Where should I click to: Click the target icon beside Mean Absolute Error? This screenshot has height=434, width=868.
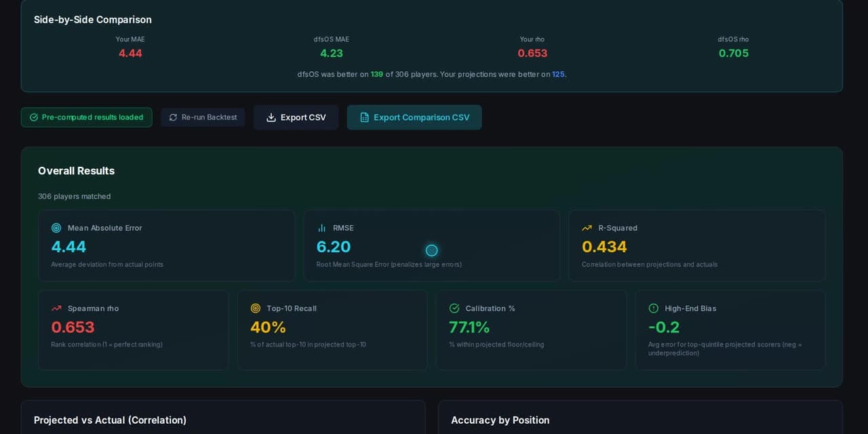[56, 228]
